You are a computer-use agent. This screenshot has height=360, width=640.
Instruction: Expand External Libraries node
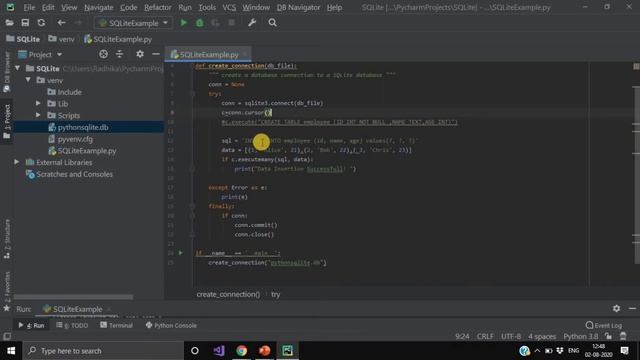(17, 162)
